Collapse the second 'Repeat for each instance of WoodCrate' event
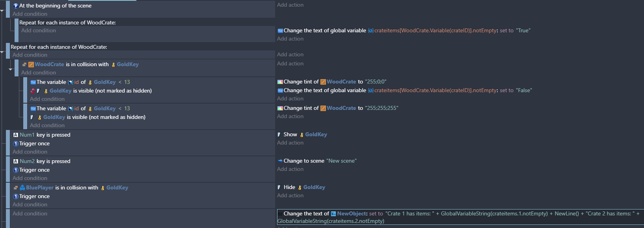Screen dimensions: 644x228 click(x=2, y=52)
